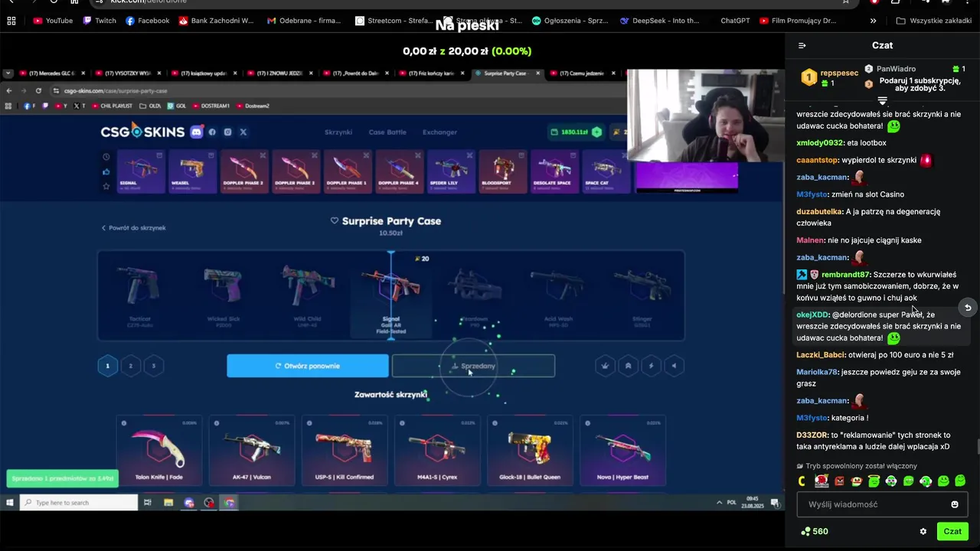Select the AK-47 | Vulcan item card
The width and height of the screenshot is (980, 551).
coord(252,451)
